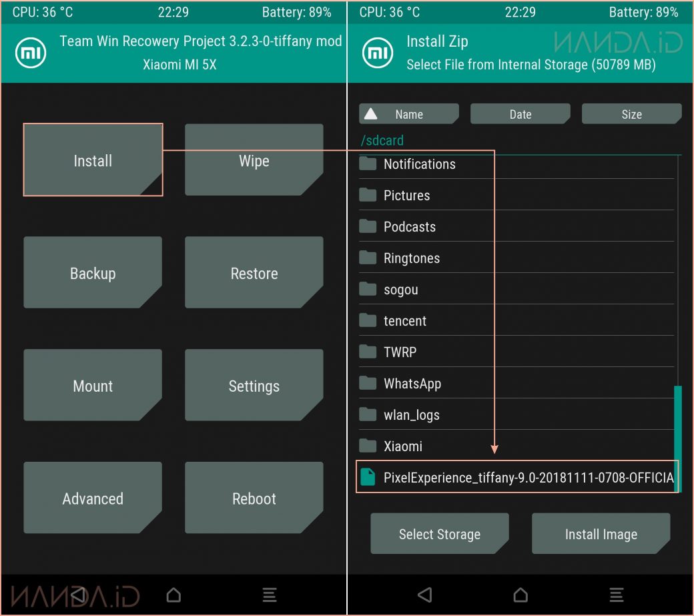Open the Wipe menu
Image resolution: width=694 pixels, height=616 pixels.
point(254,160)
